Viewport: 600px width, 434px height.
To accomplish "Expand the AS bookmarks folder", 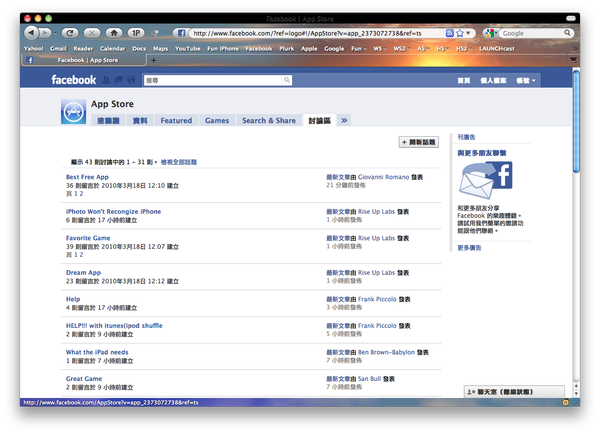I will (x=423, y=49).
